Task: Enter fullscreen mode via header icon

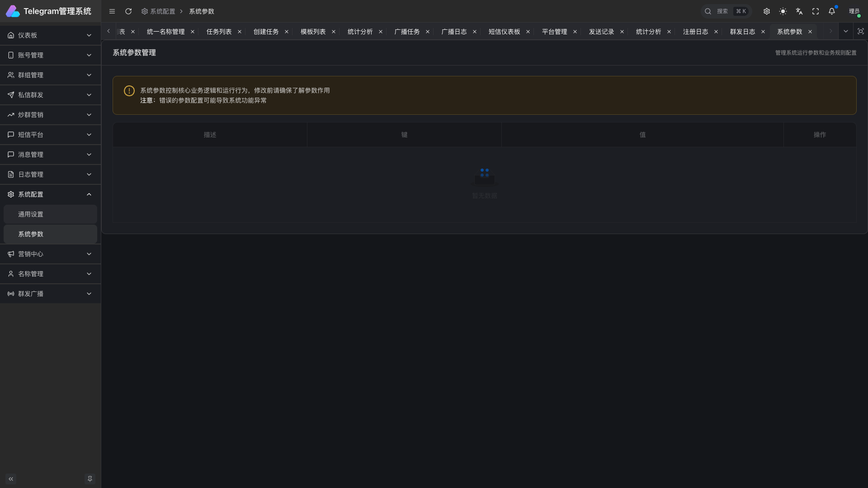Action: point(816,11)
